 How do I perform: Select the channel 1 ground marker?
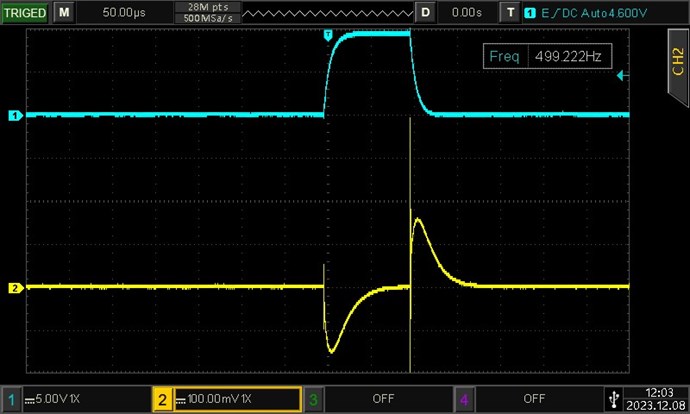[x=15, y=116]
